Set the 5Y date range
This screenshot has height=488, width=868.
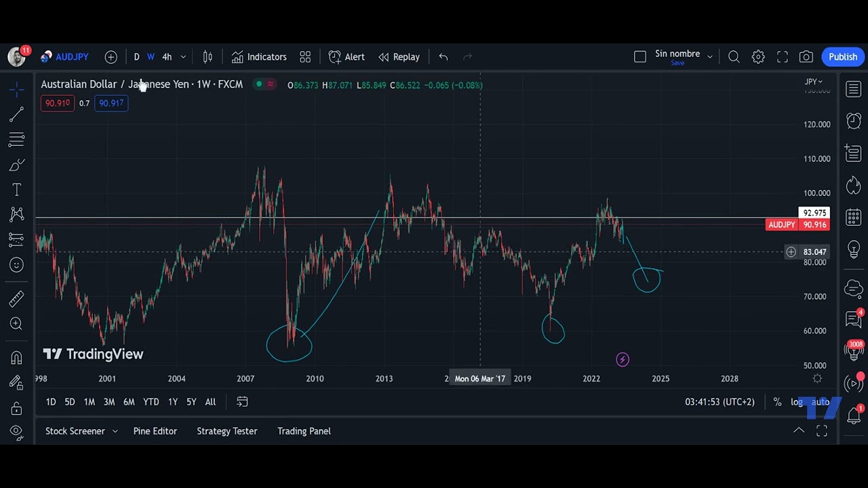[191, 402]
